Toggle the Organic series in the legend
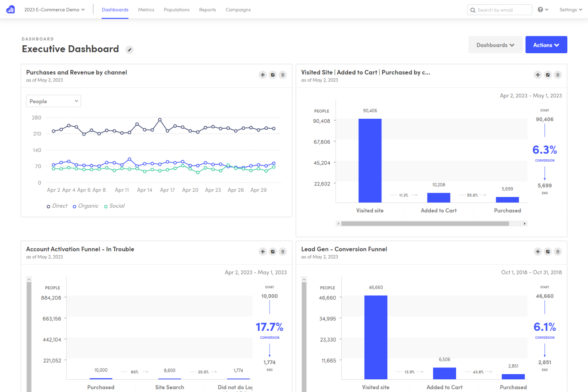The width and height of the screenshot is (588, 392). [x=85, y=206]
